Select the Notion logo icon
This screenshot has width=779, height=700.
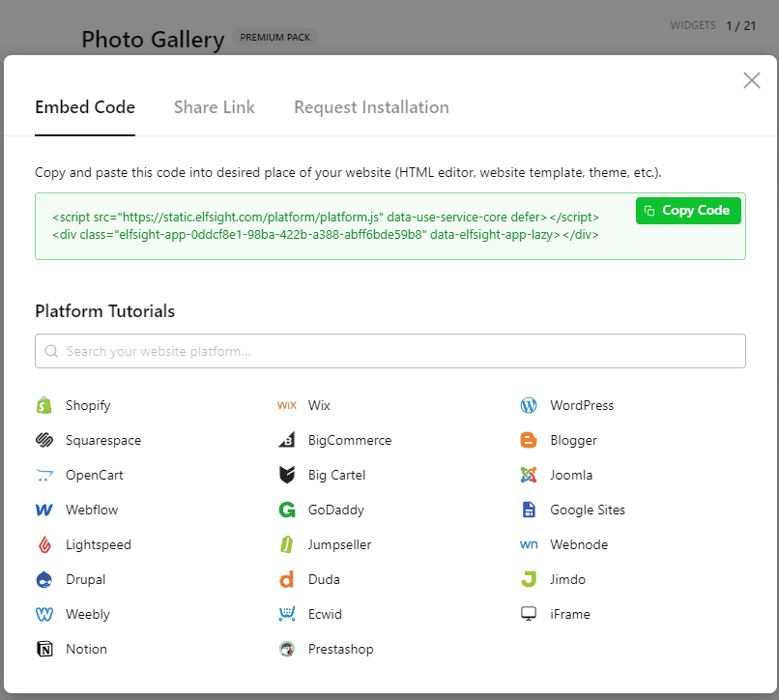[x=43, y=649]
